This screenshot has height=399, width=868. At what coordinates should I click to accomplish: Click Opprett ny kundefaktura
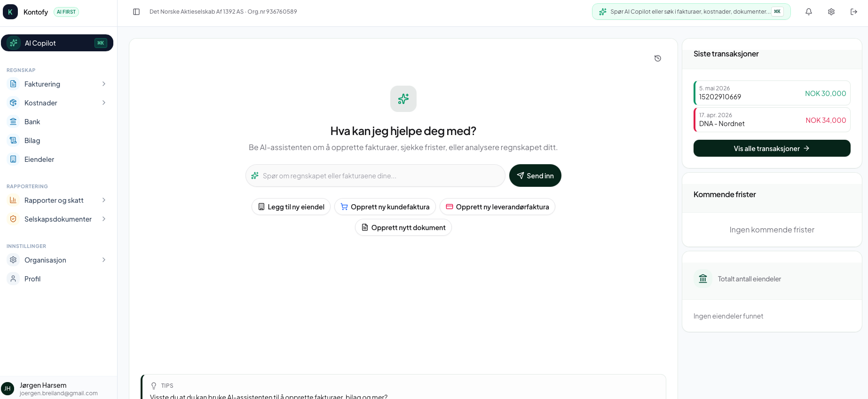tap(385, 207)
